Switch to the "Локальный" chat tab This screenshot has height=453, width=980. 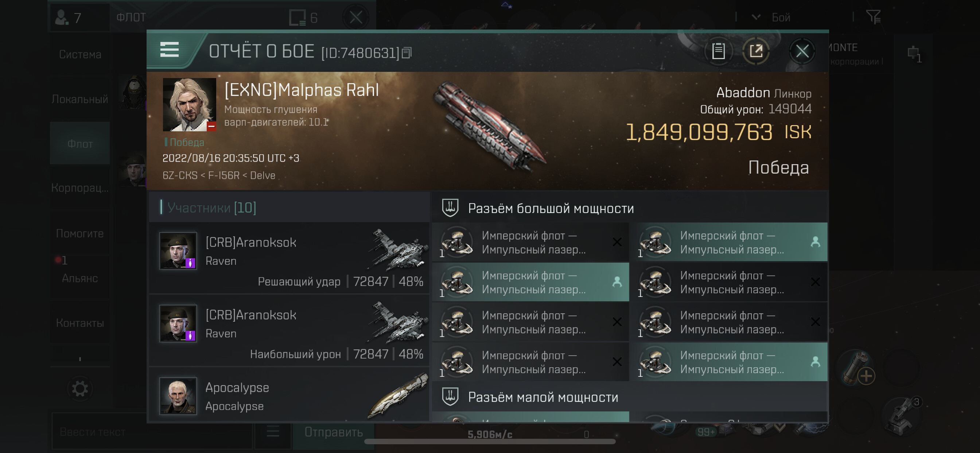coord(80,99)
